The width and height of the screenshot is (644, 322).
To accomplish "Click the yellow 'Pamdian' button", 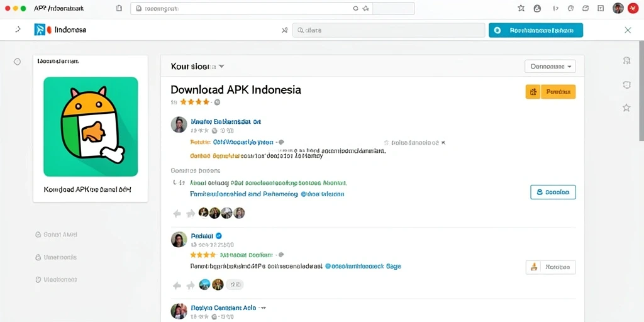I will 558,92.
